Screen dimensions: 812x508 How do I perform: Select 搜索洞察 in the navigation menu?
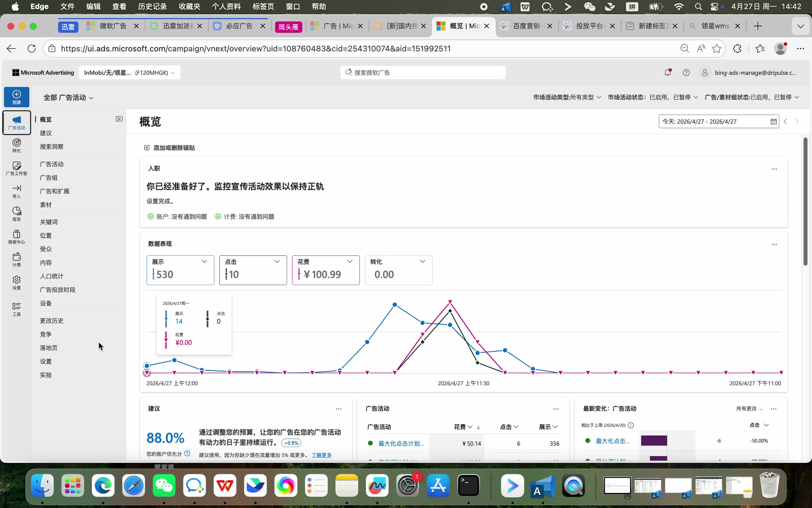(52, 146)
